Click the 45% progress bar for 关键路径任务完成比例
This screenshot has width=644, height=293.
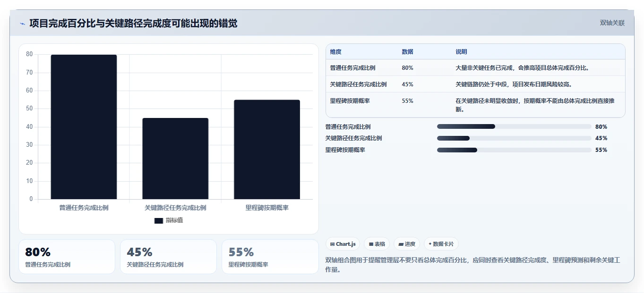click(x=514, y=138)
